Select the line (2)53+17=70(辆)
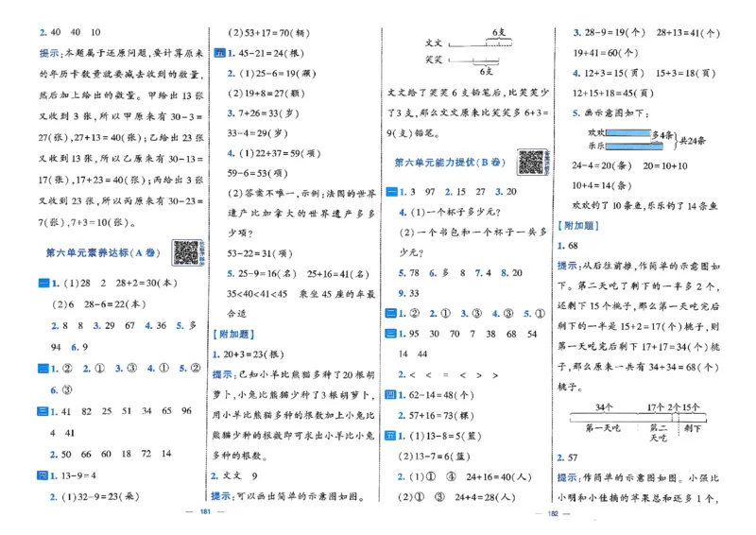 [x=268, y=33]
